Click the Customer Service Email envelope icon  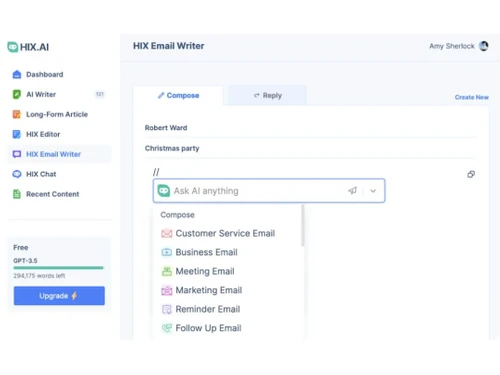[x=167, y=233]
